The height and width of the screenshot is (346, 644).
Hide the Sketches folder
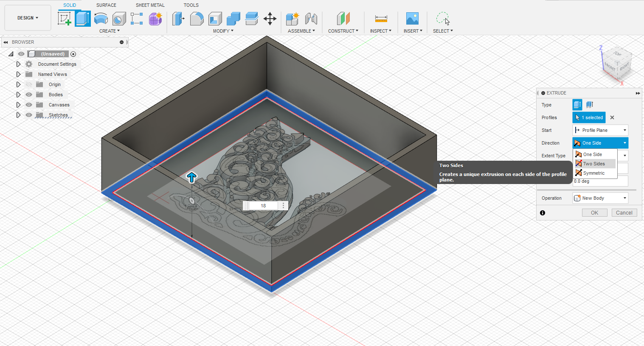click(x=29, y=115)
